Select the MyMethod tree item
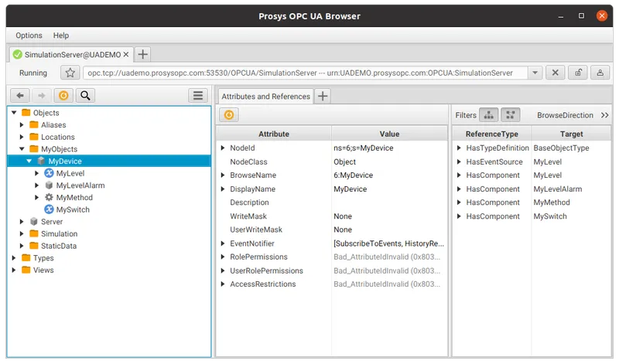The image size is (619, 364). [74, 197]
